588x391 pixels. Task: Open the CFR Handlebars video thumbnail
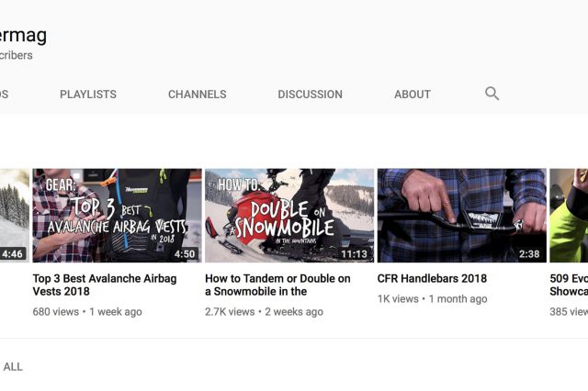pyautogui.click(x=461, y=216)
